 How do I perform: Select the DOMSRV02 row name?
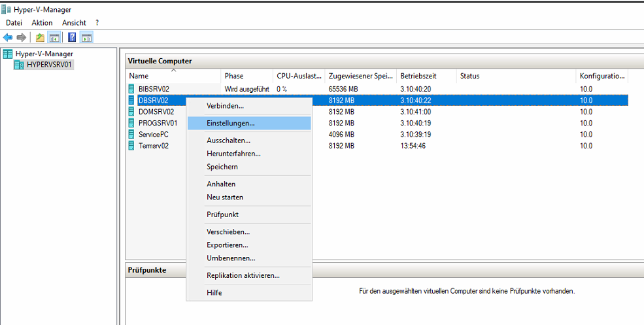pyautogui.click(x=156, y=111)
